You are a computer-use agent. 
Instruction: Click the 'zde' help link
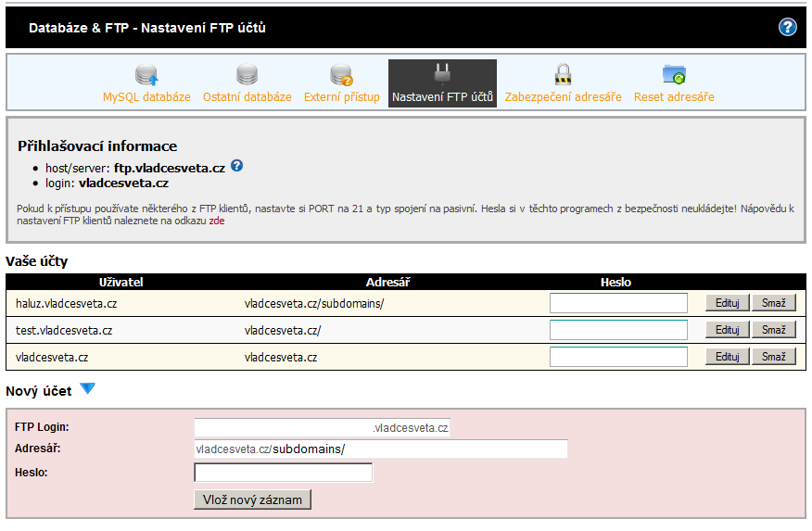(x=216, y=221)
